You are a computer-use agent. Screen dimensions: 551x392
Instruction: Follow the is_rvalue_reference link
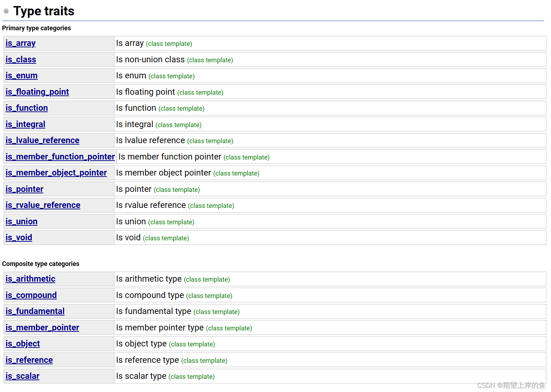click(x=43, y=205)
